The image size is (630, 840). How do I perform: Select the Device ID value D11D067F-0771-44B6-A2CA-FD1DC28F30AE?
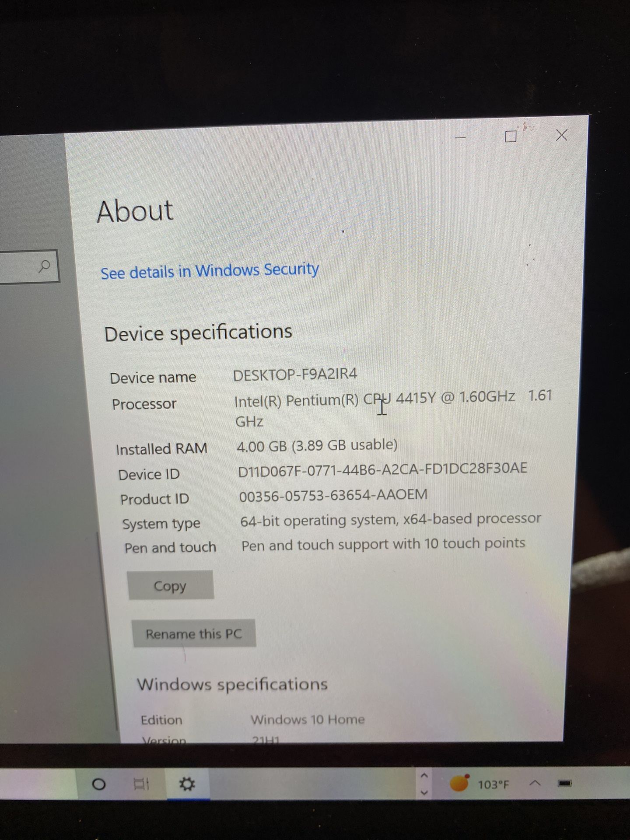pos(383,470)
